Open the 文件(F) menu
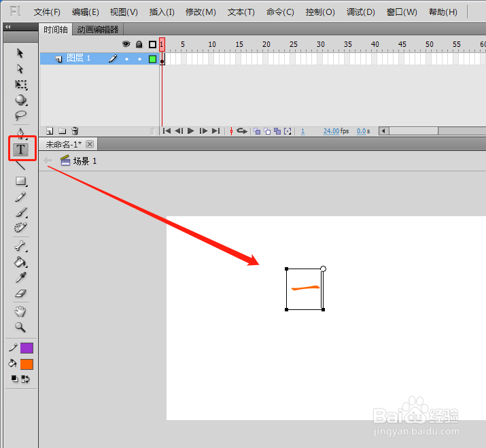 coord(47,12)
